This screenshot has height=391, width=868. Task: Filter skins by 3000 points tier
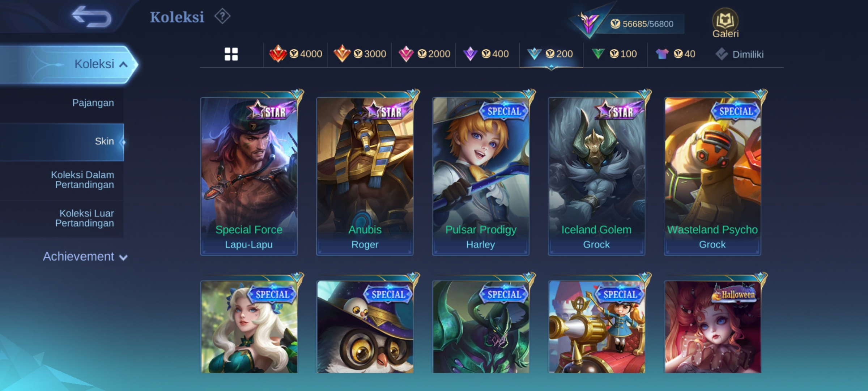359,54
